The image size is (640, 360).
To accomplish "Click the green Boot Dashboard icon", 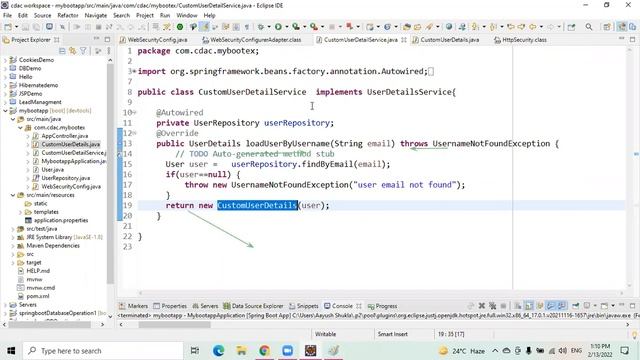I will [180, 27].
